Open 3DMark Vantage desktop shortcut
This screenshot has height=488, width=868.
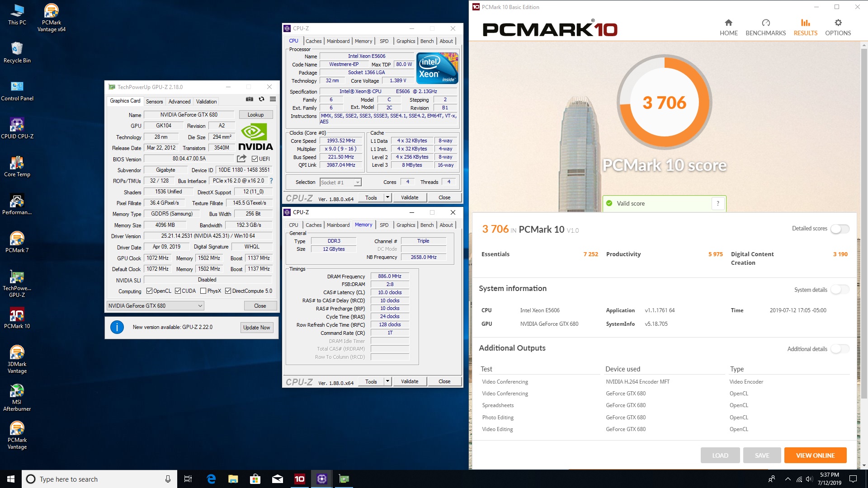17,360
